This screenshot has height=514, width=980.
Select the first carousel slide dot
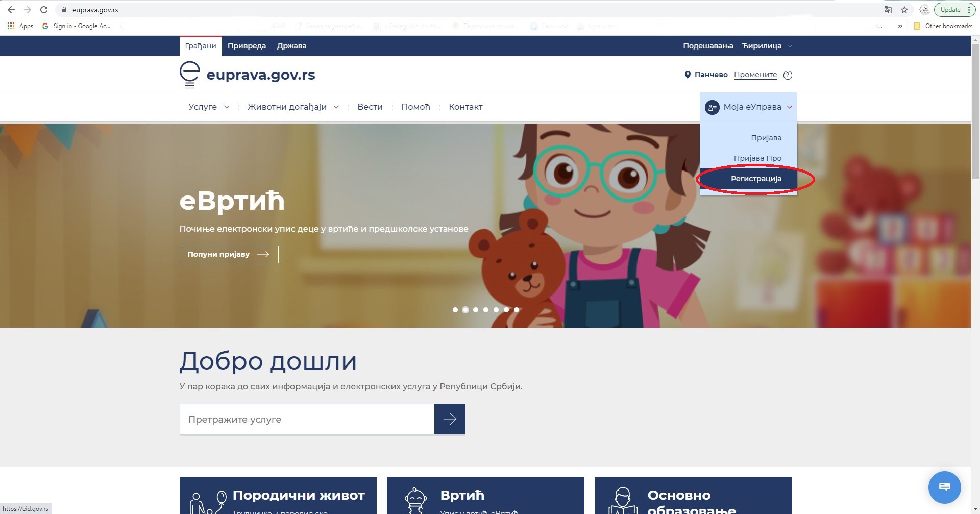pos(455,310)
